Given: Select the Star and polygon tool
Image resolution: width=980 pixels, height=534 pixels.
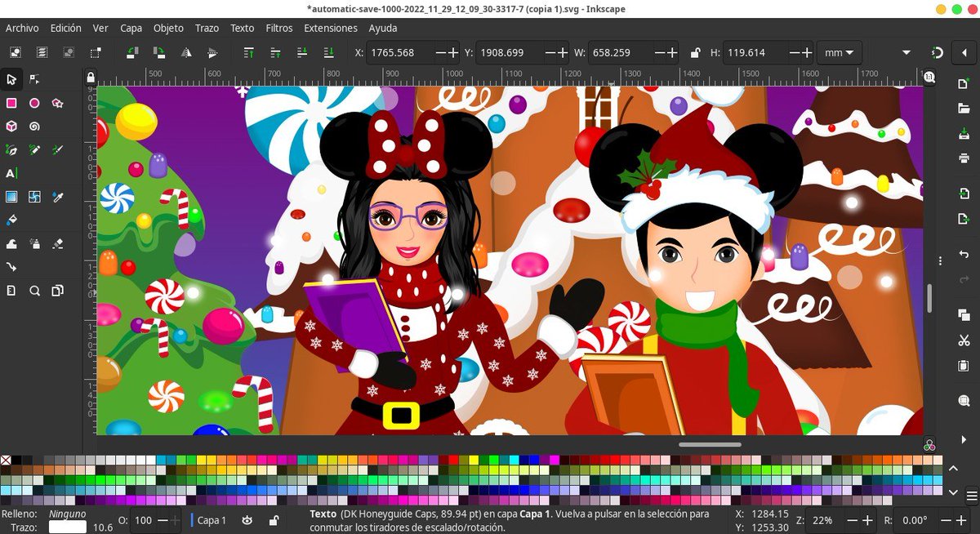Looking at the screenshot, I should coord(57,104).
